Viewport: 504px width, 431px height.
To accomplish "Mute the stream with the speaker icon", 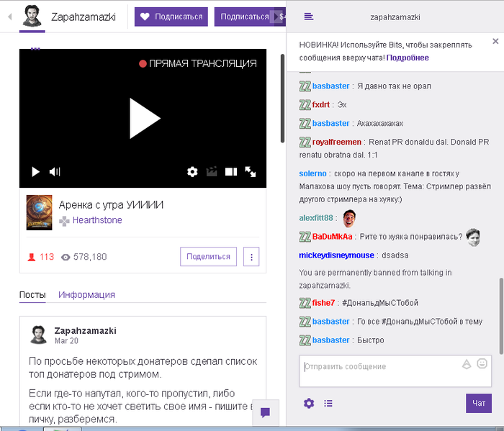I will pos(55,172).
